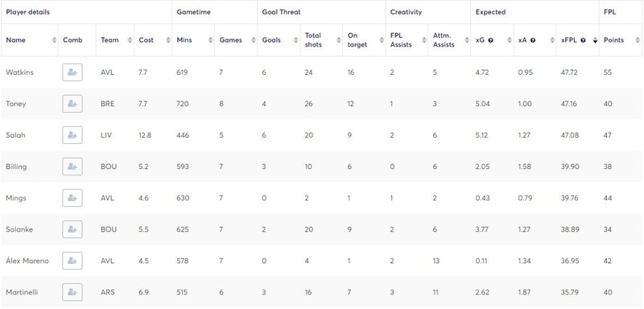
Task: Click the Comb add-player icon for Toney
Action: pyautogui.click(x=72, y=104)
